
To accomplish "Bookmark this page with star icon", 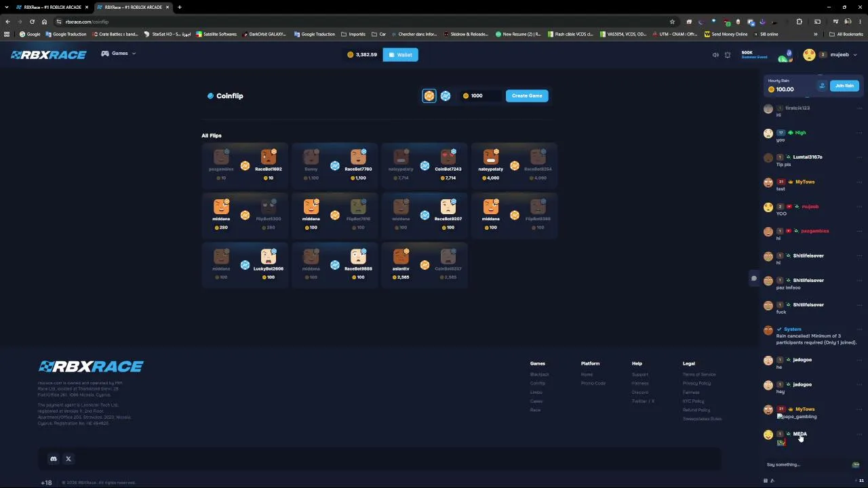I will click(x=672, y=22).
